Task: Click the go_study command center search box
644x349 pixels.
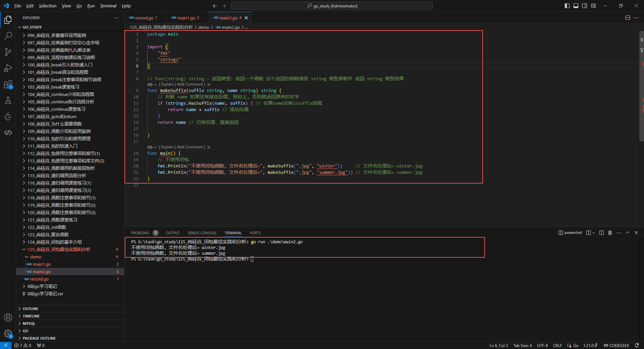Action: pos(332,6)
